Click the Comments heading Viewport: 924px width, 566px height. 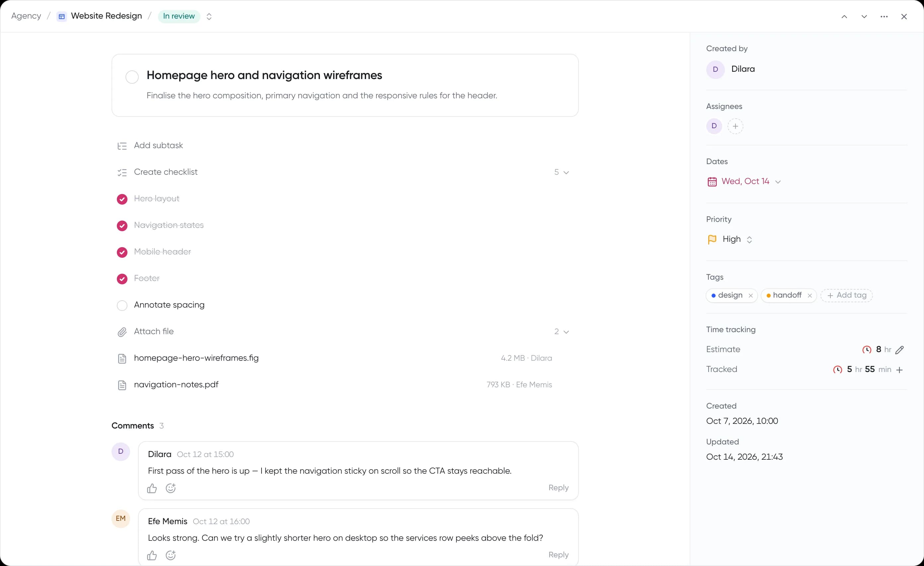(x=133, y=426)
